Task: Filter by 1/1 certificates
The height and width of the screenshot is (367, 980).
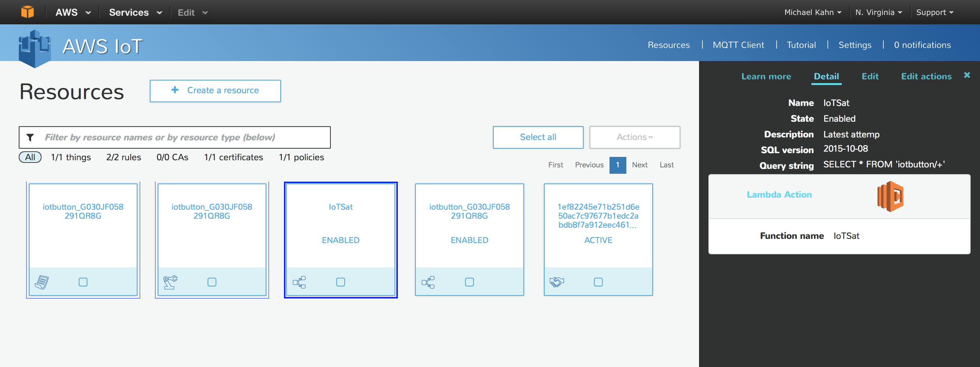Action: 233,157
